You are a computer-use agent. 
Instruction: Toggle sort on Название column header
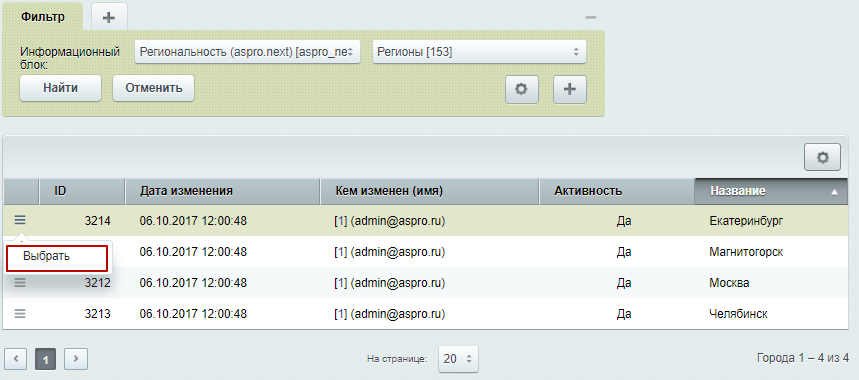771,191
